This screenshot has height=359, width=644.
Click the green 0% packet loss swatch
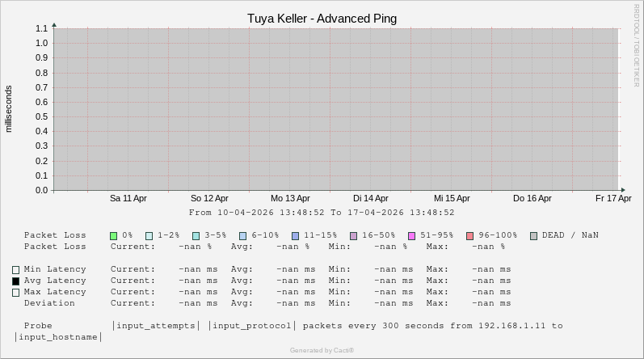[114, 236]
